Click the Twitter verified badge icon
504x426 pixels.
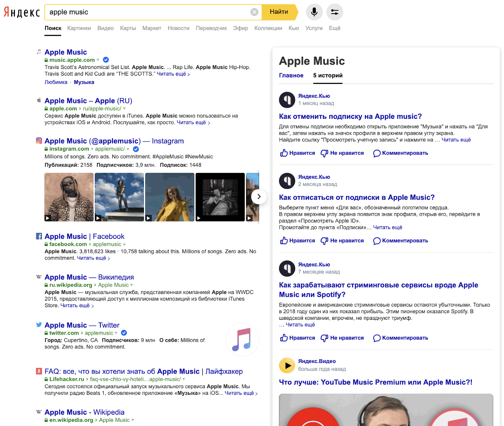click(124, 333)
